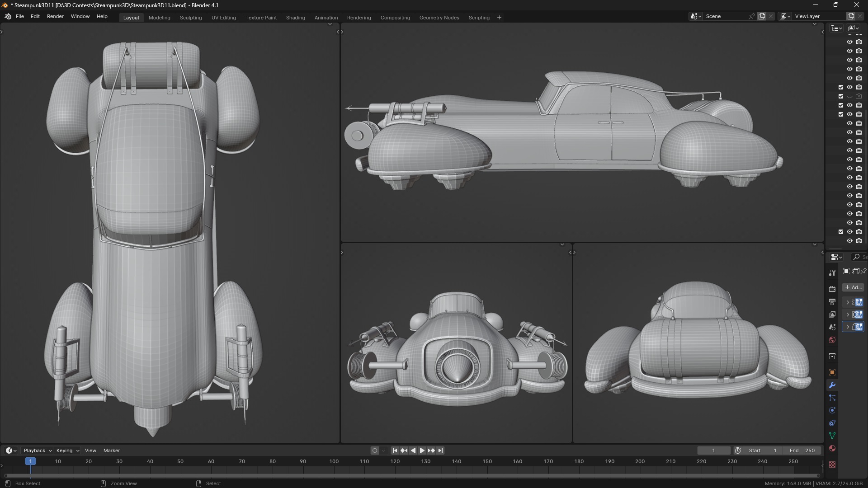
Task: Toggle the first outliner collection checkbox
Action: coord(841,87)
